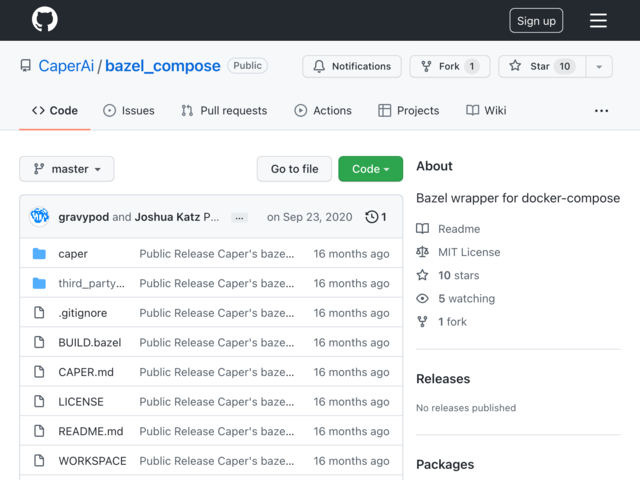Click the license scales icon

(422, 252)
